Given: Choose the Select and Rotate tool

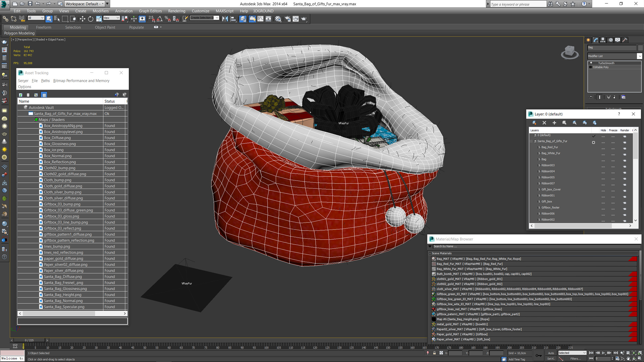Looking at the screenshot, I should [91, 19].
